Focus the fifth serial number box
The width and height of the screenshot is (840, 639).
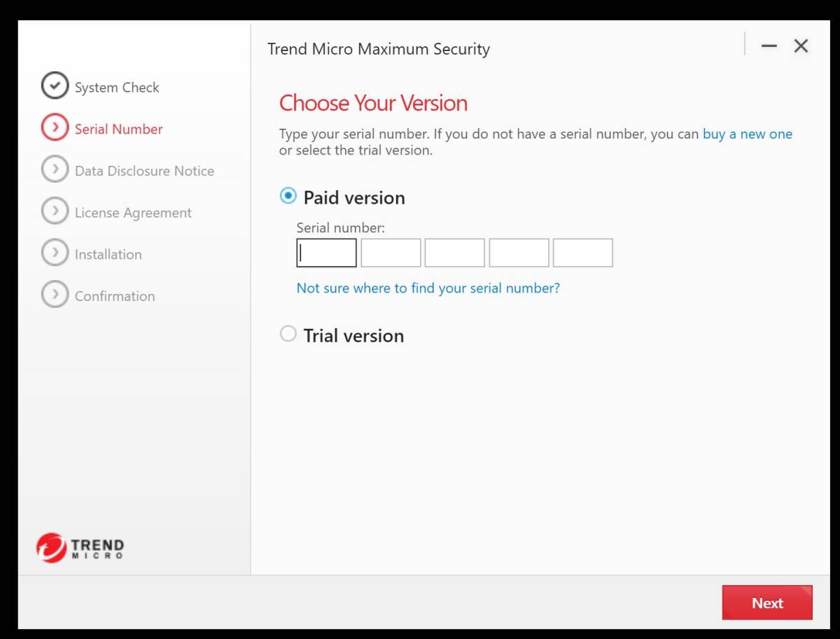pyautogui.click(x=582, y=253)
